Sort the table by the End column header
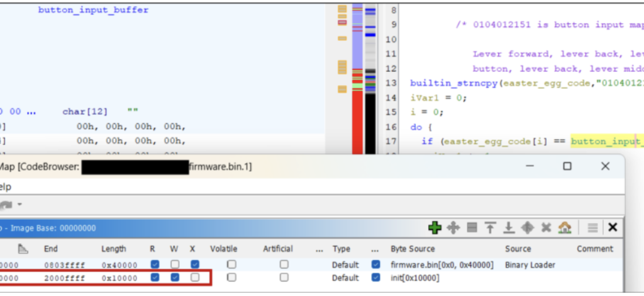 pos(50,249)
